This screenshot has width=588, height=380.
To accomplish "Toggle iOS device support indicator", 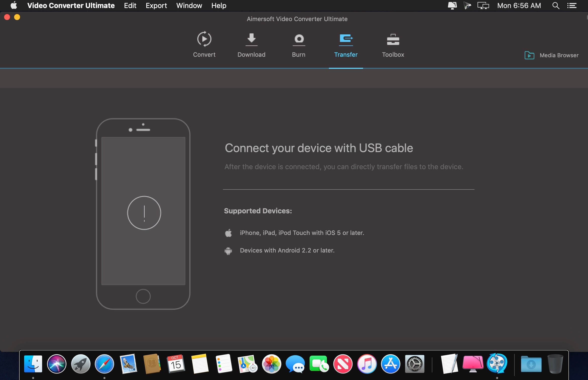I will coord(228,233).
